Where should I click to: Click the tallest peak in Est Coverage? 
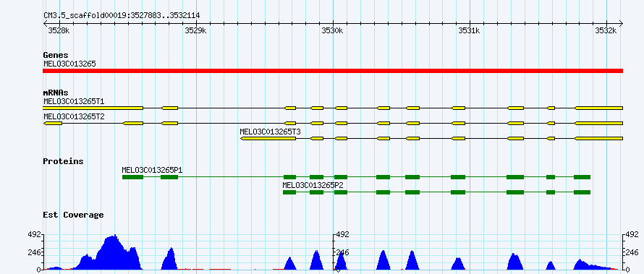click(x=114, y=237)
